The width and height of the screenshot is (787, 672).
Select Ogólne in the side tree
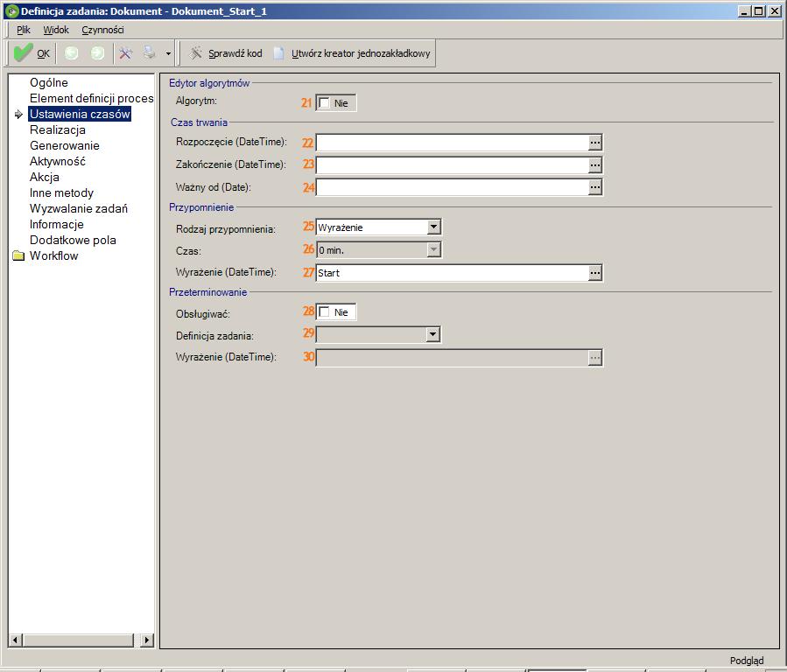pos(49,83)
